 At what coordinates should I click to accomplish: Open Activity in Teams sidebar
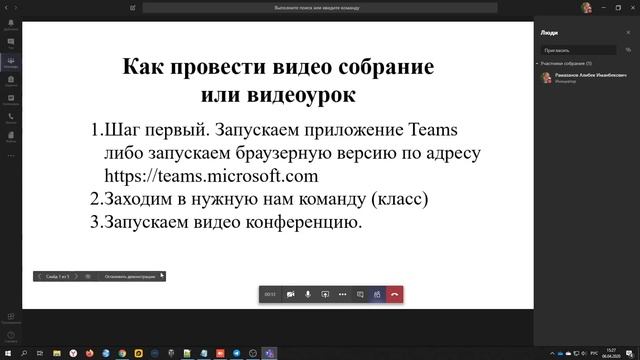[11, 24]
